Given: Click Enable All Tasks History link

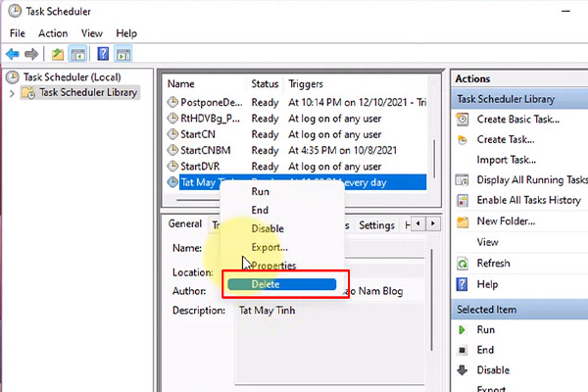Looking at the screenshot, I should coord(529,200).
